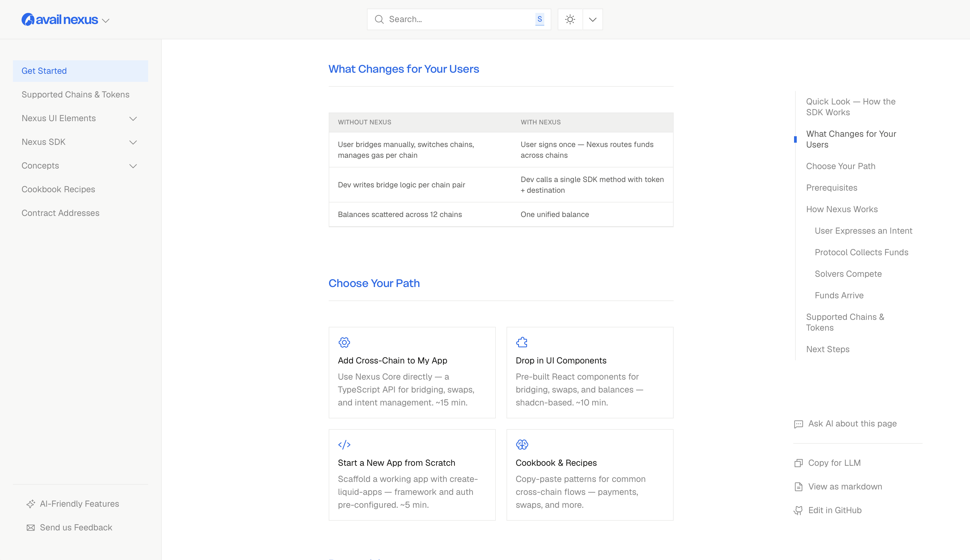Screen dimensions: 970x560
Task: Jump to Quick Look — How the SDK Works
Action: 851,107
